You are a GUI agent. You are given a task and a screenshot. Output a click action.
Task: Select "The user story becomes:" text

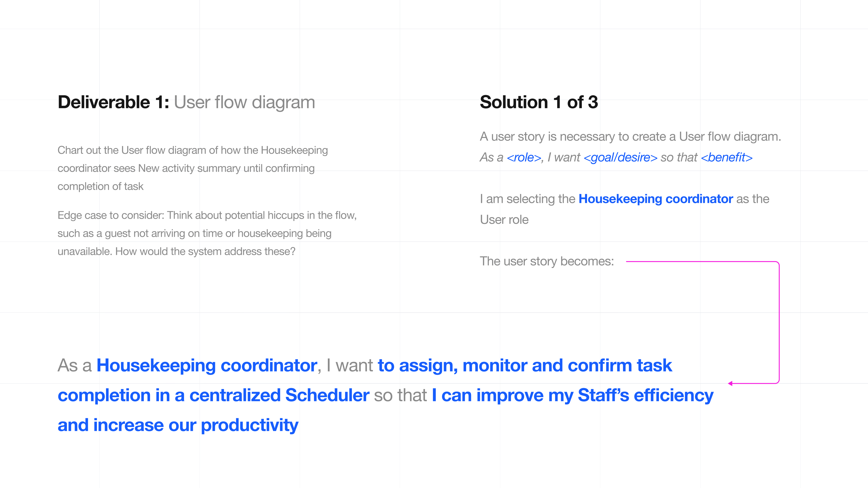(x=547, y=261)
